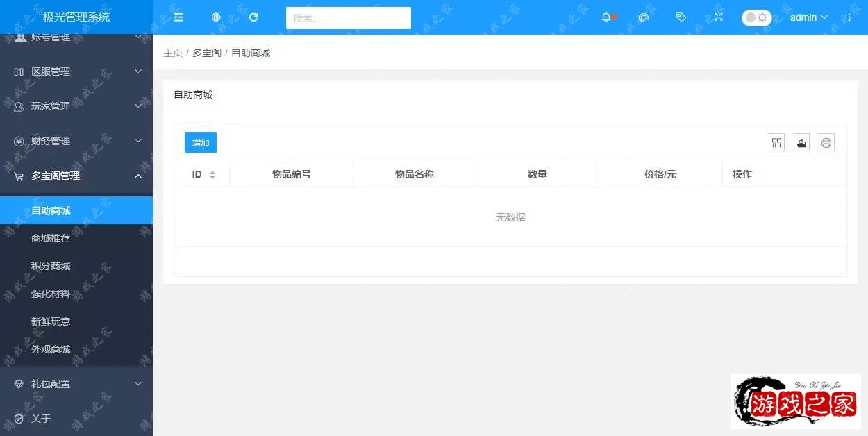The image size is (868, 436).
Task: Collapse the 多宝阁管理 sidebar menu
Action: click(x=76, y=176)
